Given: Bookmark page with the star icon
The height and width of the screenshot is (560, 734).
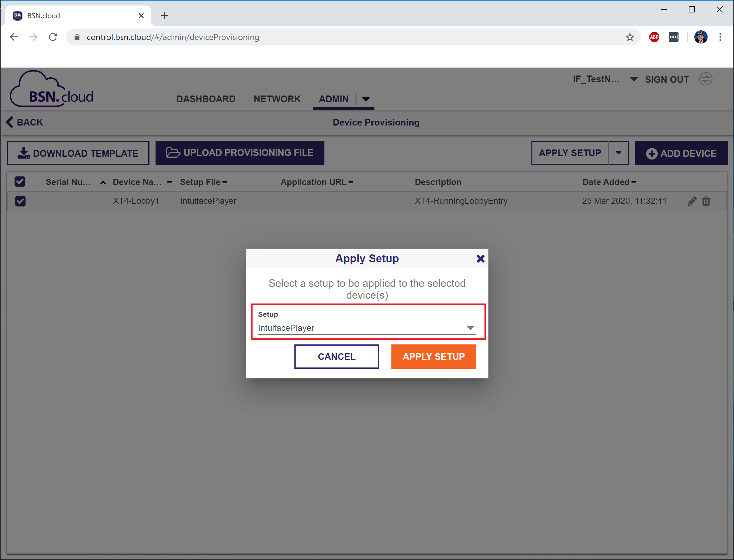Looking at the screenshot, I should pos(630,37).
